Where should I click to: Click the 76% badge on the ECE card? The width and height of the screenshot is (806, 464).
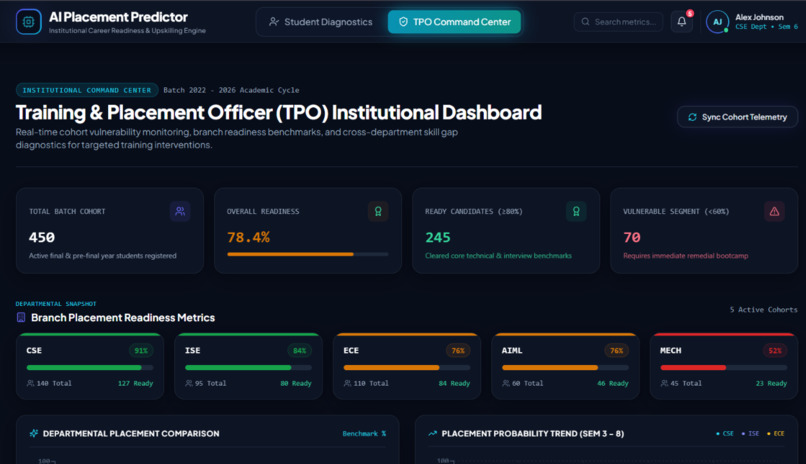coord(458,350)
